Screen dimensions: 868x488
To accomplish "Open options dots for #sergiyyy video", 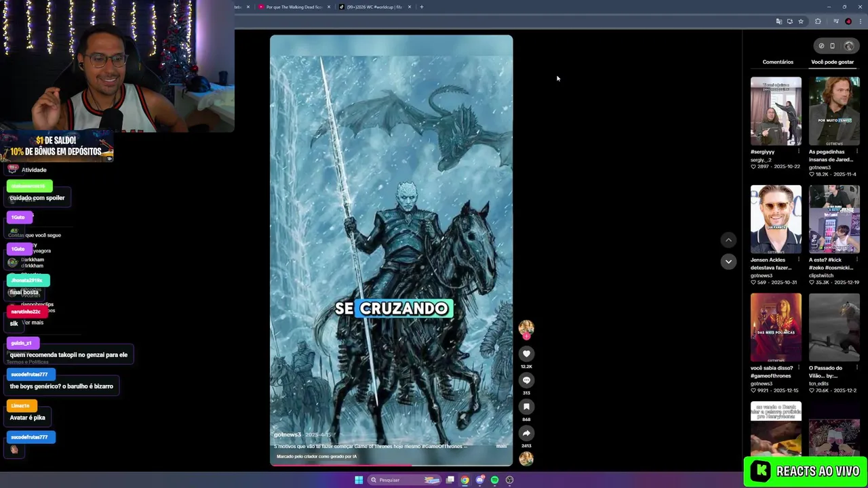I will pyautogui.click(x=799, y=151).
